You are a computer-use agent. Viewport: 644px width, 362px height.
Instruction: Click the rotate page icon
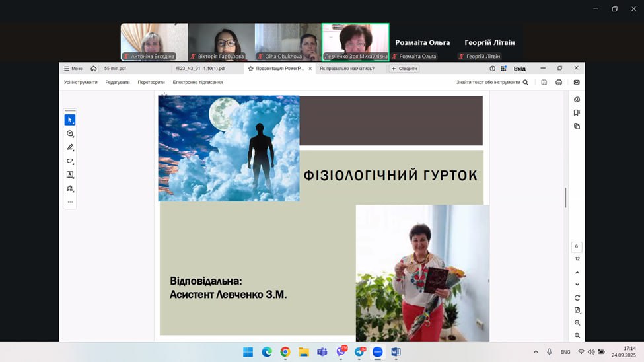tap(577, 298)
